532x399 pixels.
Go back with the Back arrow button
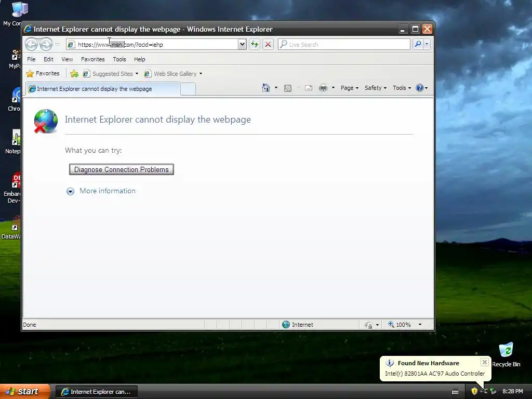31,45
